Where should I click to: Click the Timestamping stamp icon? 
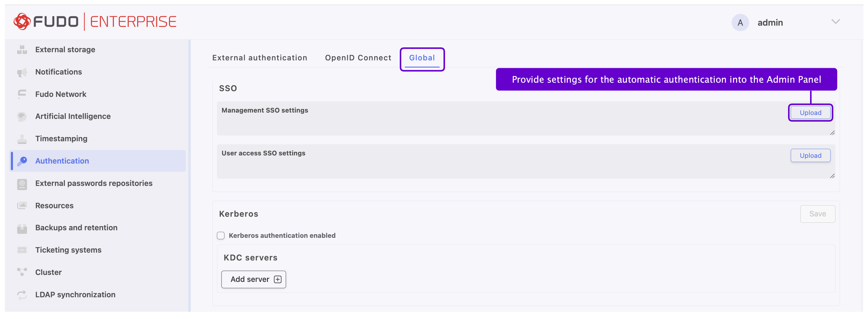[22, 139]
